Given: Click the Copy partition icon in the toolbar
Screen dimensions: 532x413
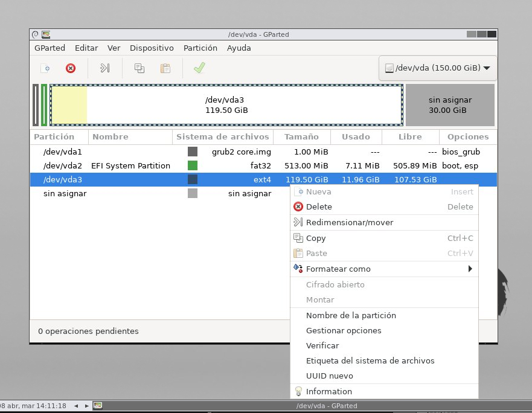Looking at the screenshot, I should (x=139, y=68).
